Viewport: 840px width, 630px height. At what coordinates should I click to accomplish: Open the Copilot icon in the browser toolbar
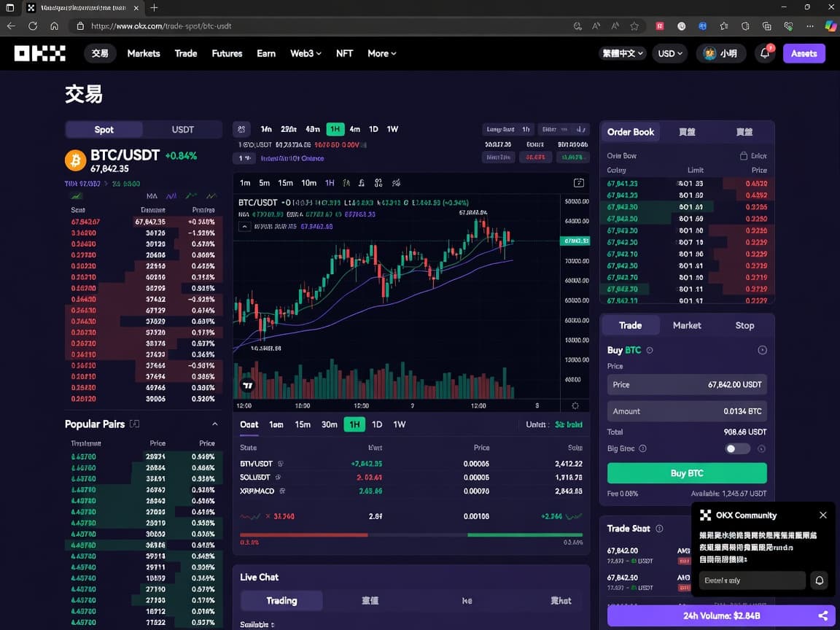pos(831,26)
